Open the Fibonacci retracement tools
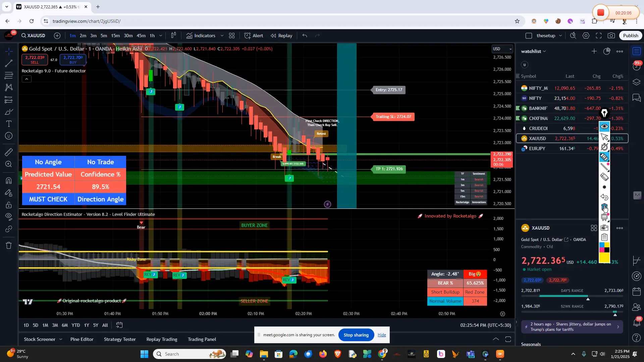The width and height of the screenshot is (644, 362). click(9, 75)
